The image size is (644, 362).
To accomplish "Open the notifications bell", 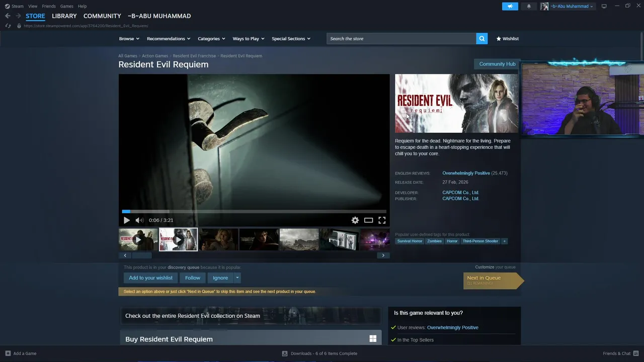I will tap(529, 6).
